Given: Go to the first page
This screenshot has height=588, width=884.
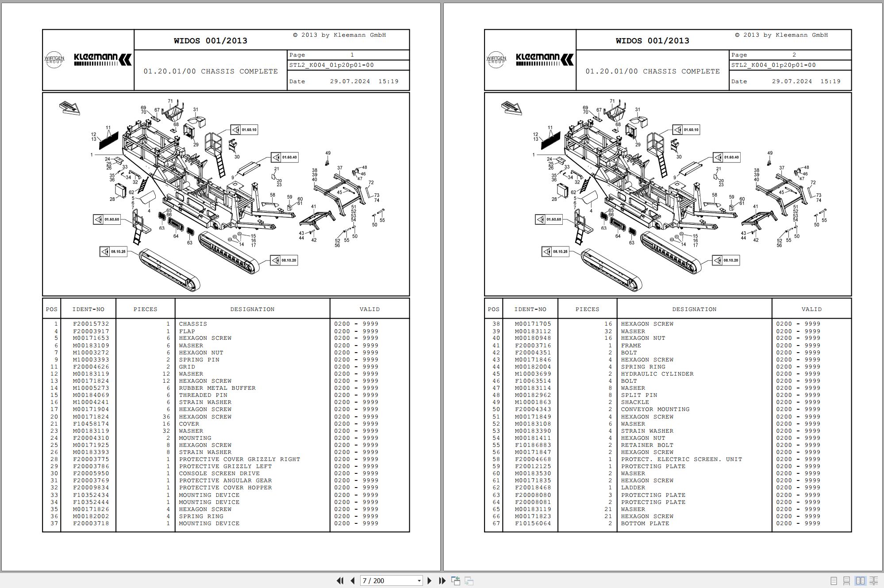Looking at the screenshot, I should pyautogui.click(x=340, y=580).
